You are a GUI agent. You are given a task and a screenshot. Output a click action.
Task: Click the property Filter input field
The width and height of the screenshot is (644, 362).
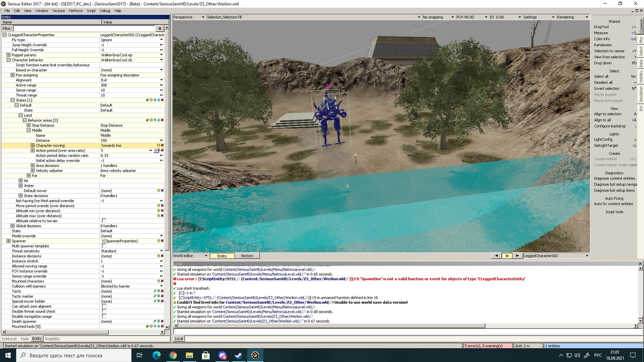click(x=84, y=29)
